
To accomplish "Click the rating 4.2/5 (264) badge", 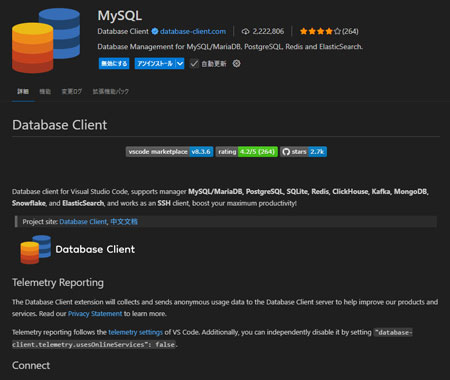I will (247, 152).
